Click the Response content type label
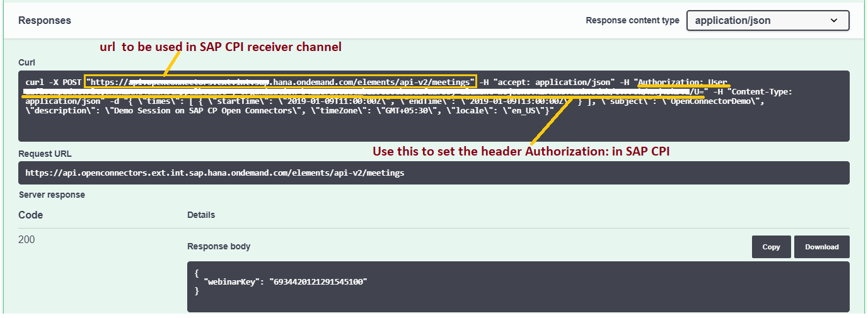 tap(632, 20)
